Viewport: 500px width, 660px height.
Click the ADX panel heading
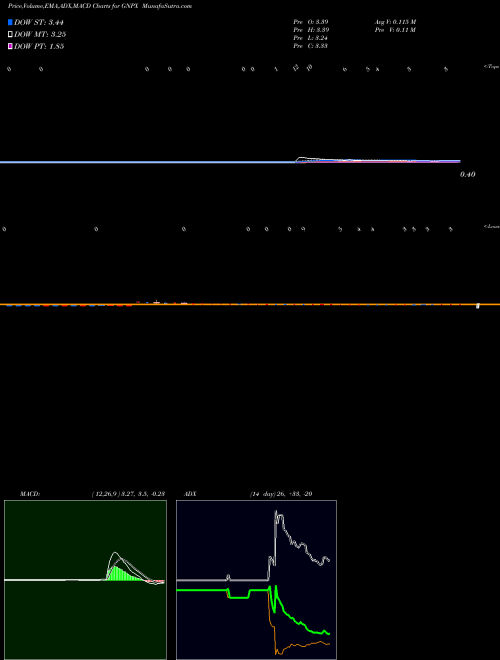click(x=190, y=494)
